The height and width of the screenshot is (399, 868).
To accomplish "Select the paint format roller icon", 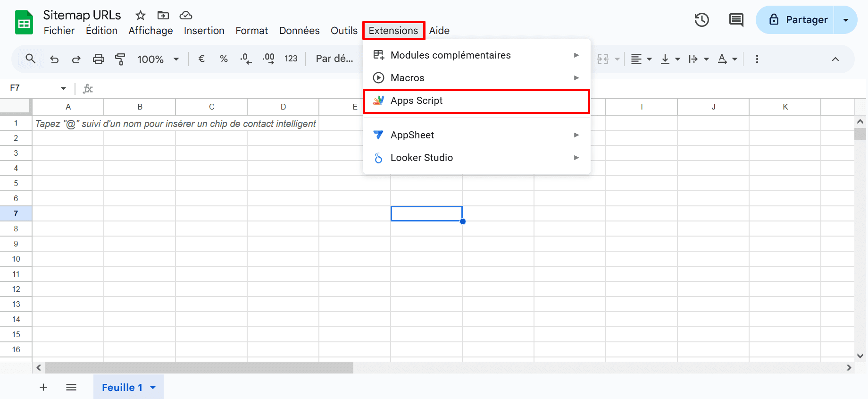I will click(120, 59).
